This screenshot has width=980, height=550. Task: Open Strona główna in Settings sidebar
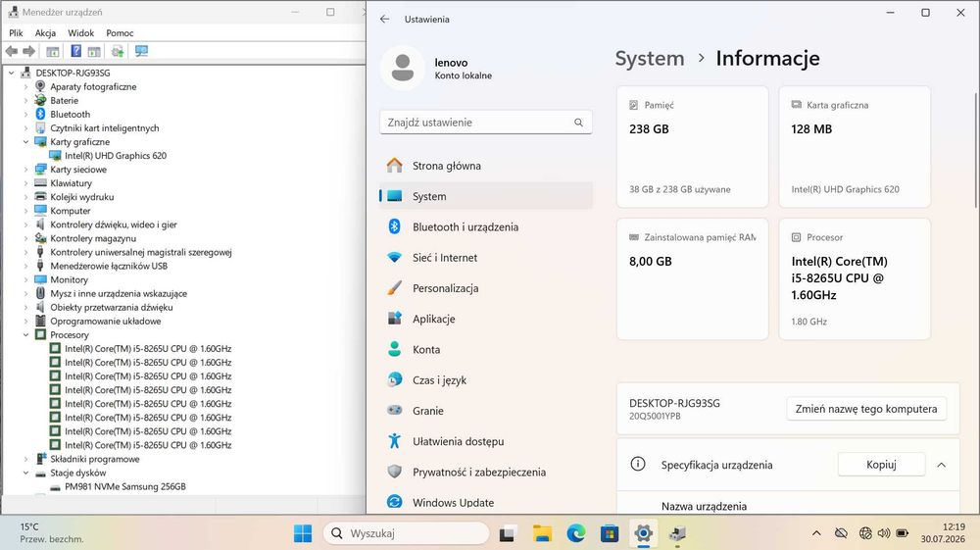(486, 166)
